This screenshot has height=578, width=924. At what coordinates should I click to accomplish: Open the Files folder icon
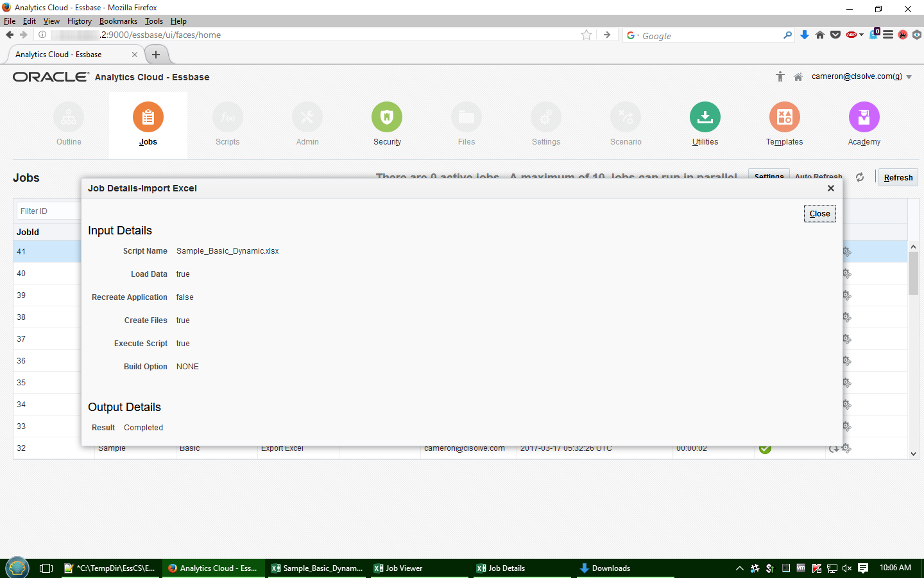coord(466,118)
